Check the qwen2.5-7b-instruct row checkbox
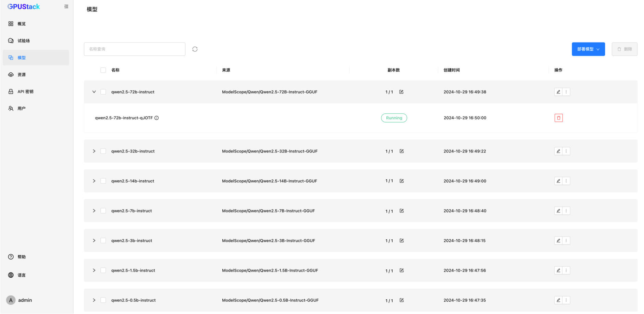 pyautogui.click(x=103, y=211)
